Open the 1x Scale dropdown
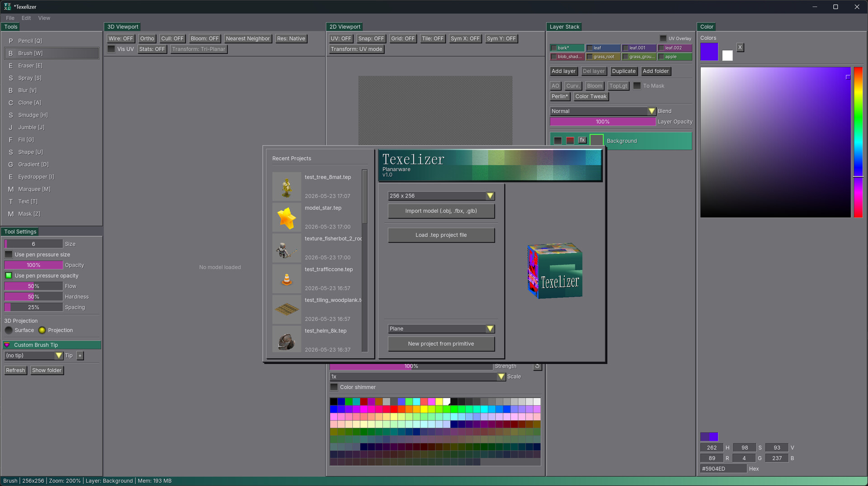This screenshot has width=868, height=486. [x=417, y=376]
